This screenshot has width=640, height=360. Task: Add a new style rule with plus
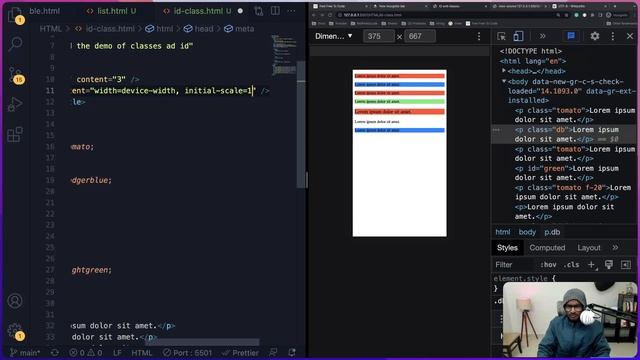tap(591, 265)
